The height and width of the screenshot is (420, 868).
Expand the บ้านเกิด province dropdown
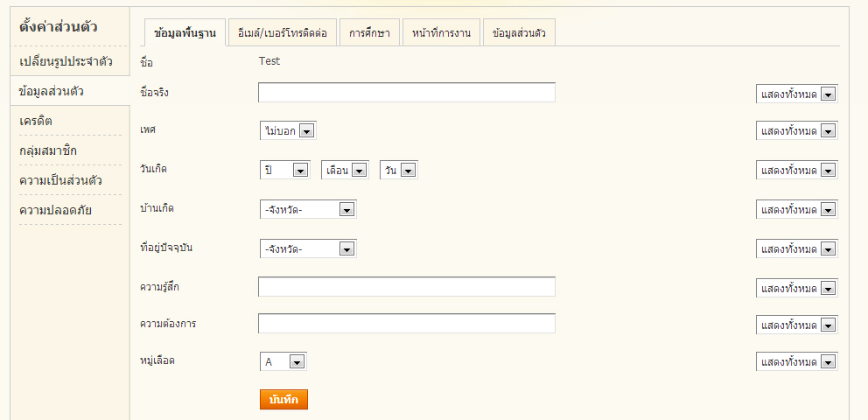coord(308,209)
